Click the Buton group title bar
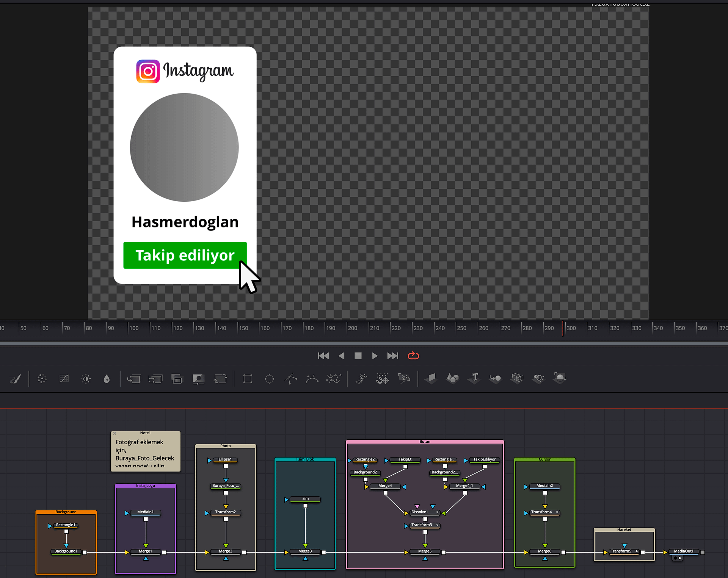Viewport: 728px width, 578px height. [x=425, y=442]
